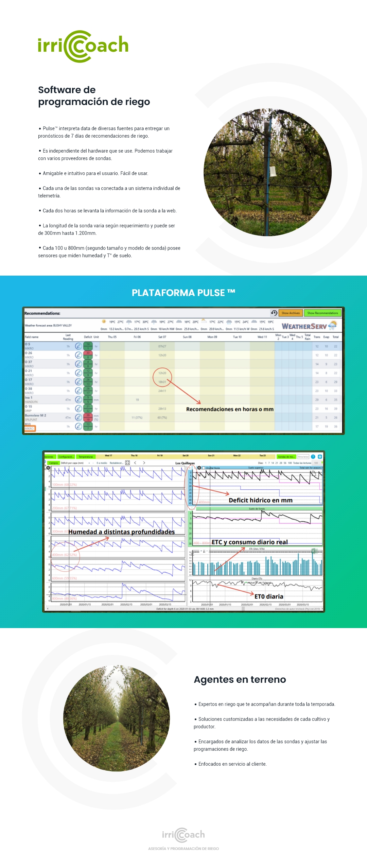
Task: Click the Show Archives button
Action: (x=291, y=313)
